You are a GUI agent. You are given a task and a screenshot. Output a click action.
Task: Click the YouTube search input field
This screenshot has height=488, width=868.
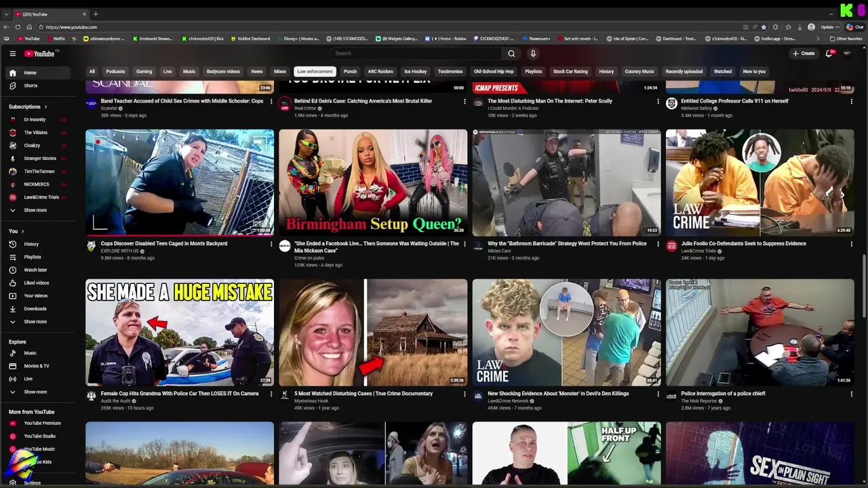pos(415,54)
